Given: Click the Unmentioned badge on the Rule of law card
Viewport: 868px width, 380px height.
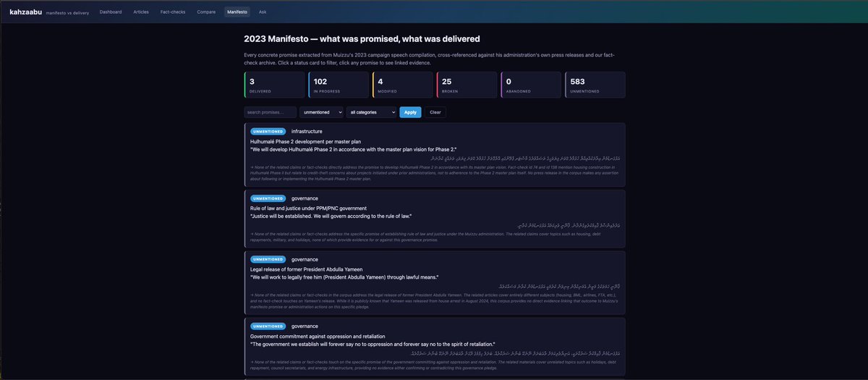Looking at the screenshot, I should click(268, 198).
